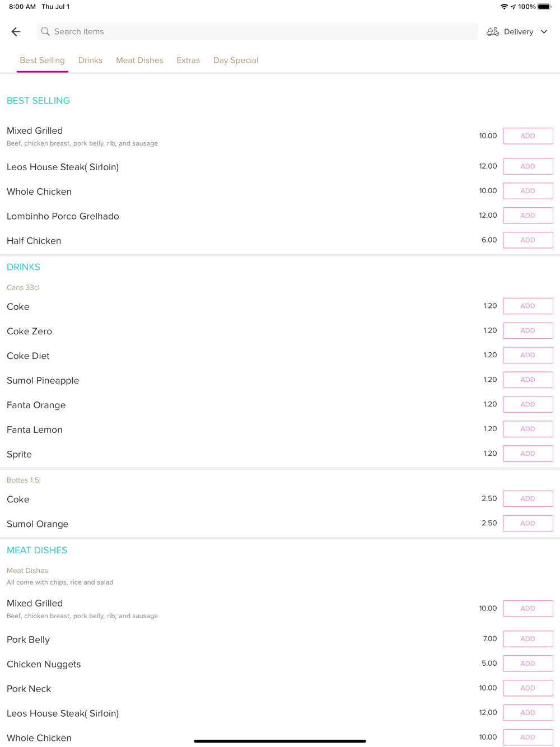This screenshot has height=747, width=560.
Task: Tap the battery status icon
Action: point(544,7)
